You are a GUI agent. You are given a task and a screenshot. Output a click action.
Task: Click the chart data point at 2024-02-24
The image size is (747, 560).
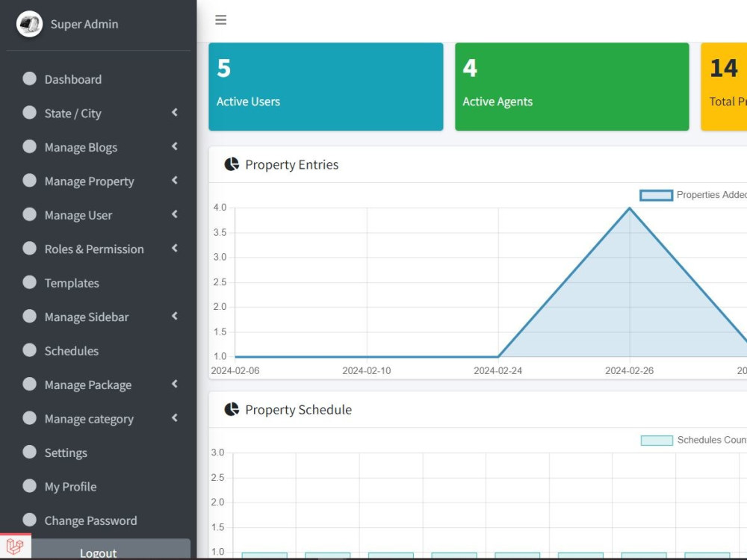(x=498, y=357)
